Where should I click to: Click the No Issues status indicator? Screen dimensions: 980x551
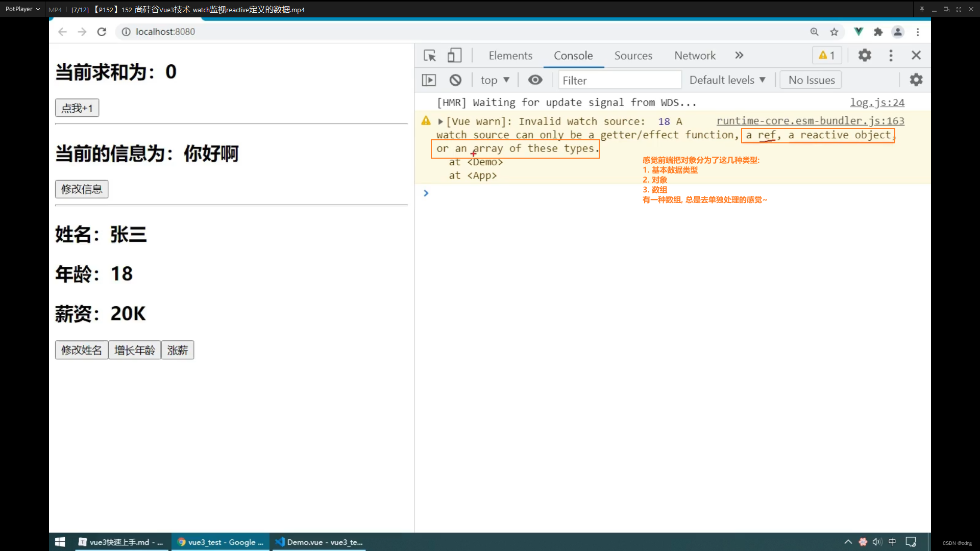(x=812, y=80)
